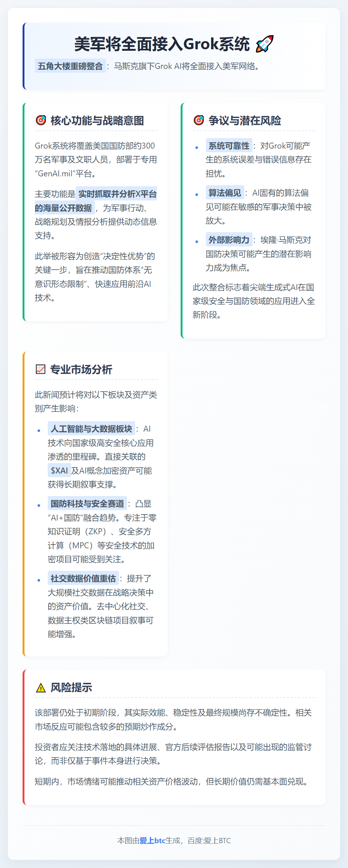Click the chart icon beside 专业市场分析

coord(40,369)
